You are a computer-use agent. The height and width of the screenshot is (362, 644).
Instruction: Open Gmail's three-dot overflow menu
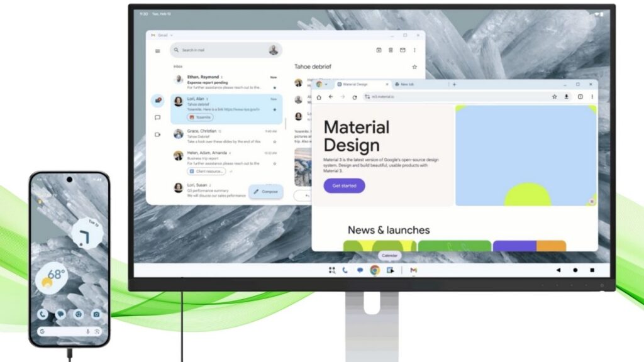(x=414, y=50)
